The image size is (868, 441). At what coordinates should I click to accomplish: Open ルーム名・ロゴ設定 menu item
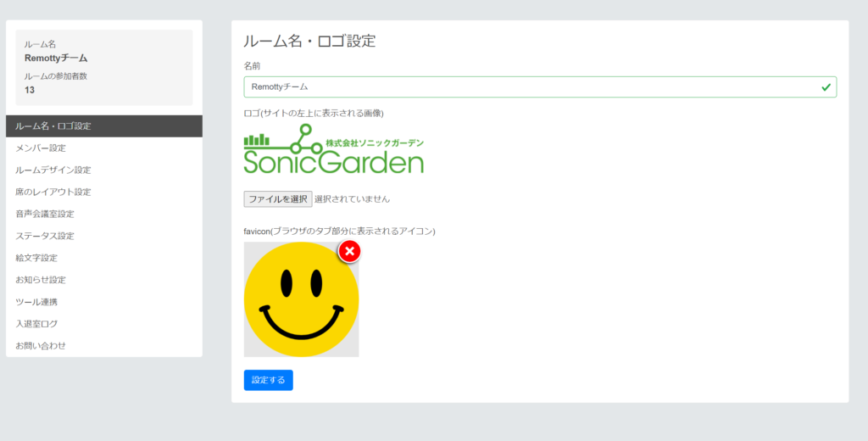(x=104, y=126)
